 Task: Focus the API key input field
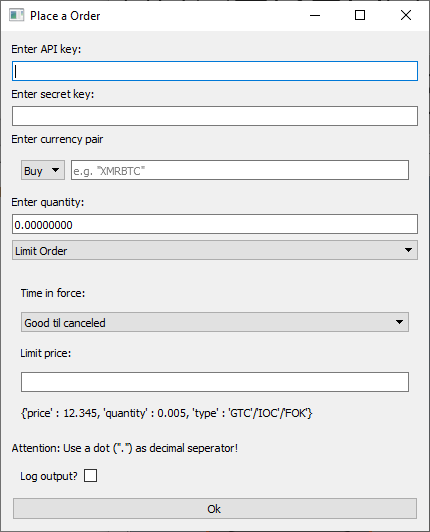tap(215, 71)
